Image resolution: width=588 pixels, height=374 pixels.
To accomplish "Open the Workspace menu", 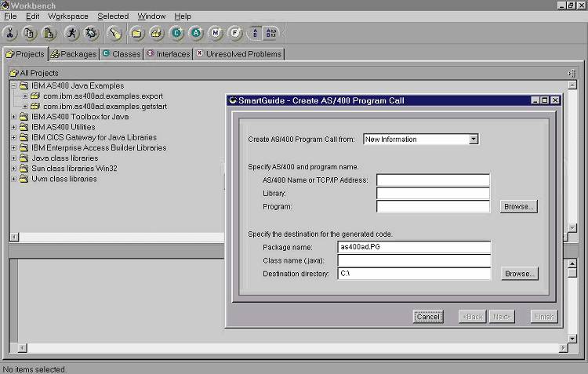I will pyautogui.click(x=68, y=16).
